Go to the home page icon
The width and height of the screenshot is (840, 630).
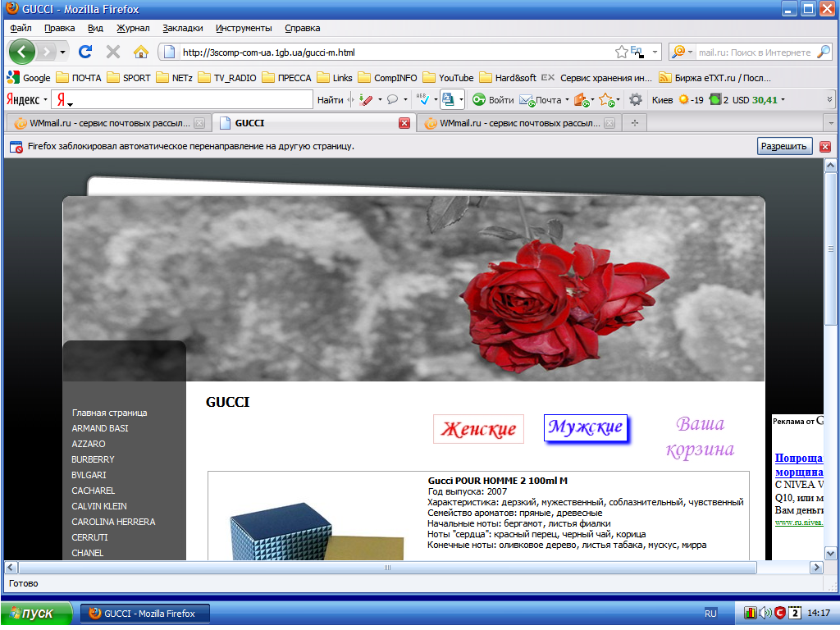(141, 52)
